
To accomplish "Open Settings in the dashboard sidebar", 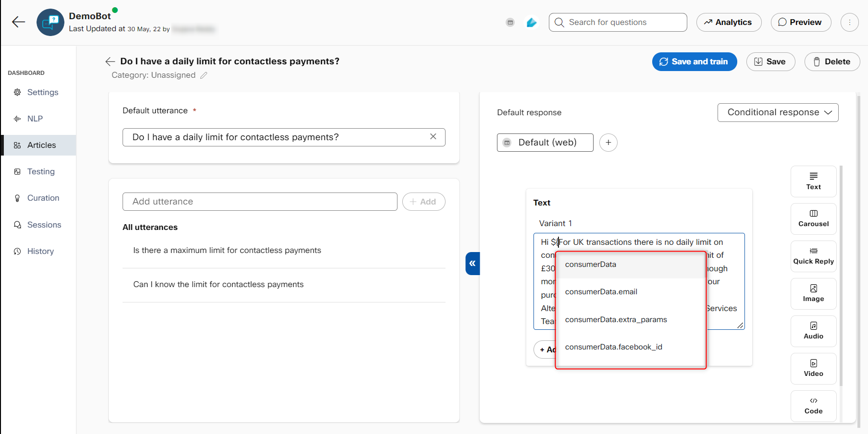I will pos(38,92).
